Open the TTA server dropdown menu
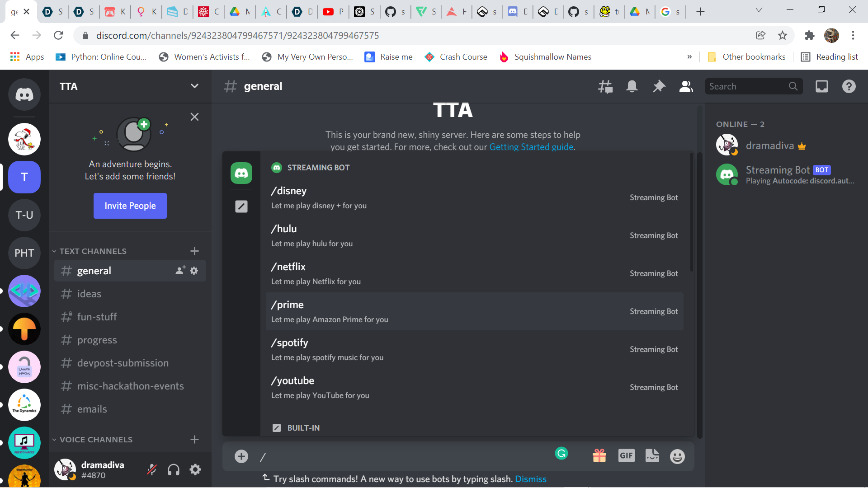This screenshot has width=868, height=488. pos(194,86)
